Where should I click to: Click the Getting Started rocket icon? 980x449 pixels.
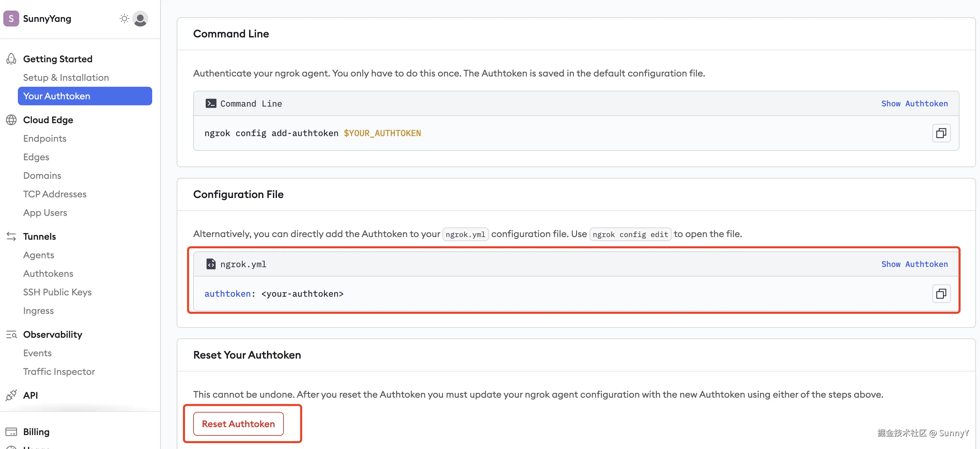pyautogui.click(x=11, y=59)
